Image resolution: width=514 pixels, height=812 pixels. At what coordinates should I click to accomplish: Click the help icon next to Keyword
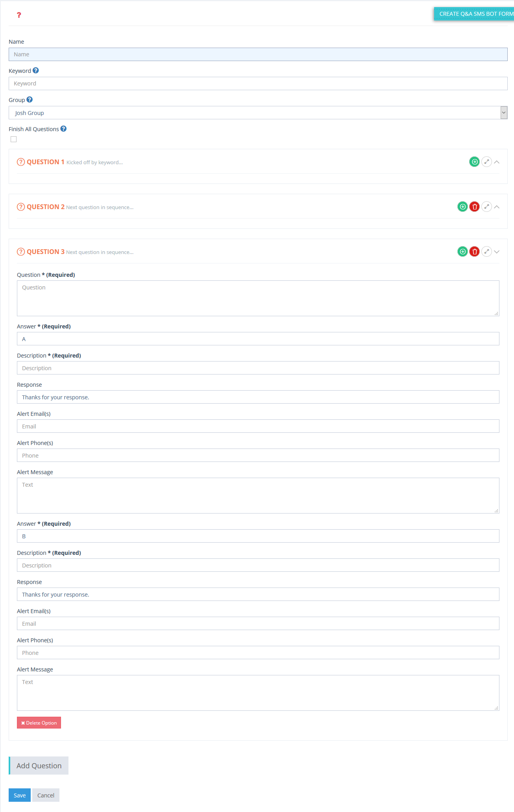pos(36,70)
